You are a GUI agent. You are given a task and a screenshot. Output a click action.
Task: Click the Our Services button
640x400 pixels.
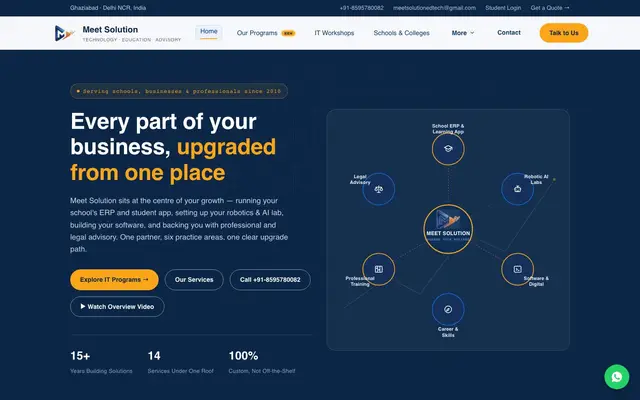[194, 280]
